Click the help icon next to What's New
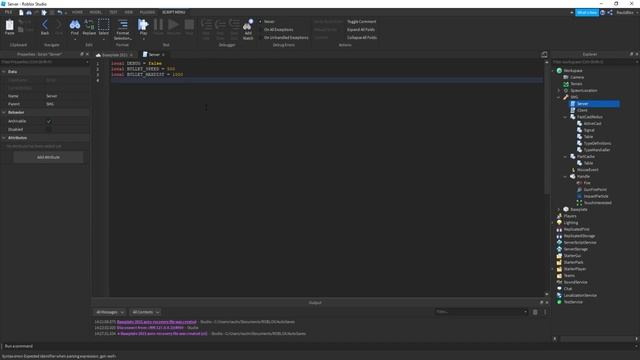The image size is (640, 360). point(602,13)
